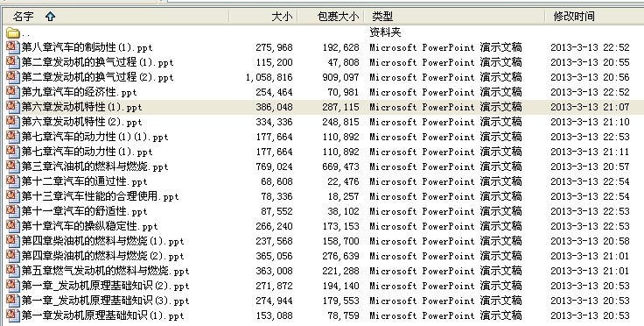
Task: Select file name 第九章汽车的经济性.ppt
Action: point(80,92)
